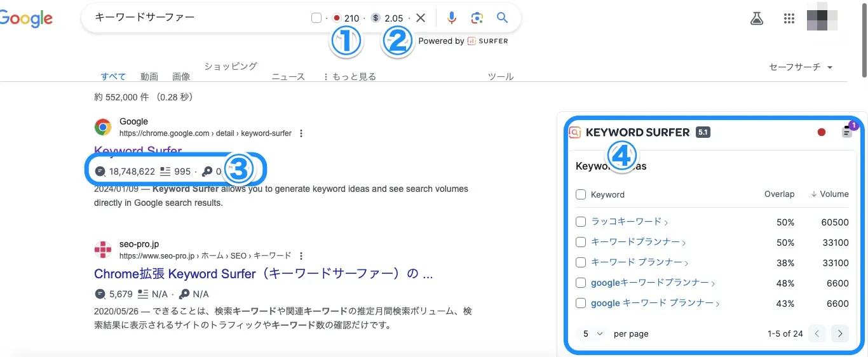
Task: Click the Google logo
Action: coord(25,18)
